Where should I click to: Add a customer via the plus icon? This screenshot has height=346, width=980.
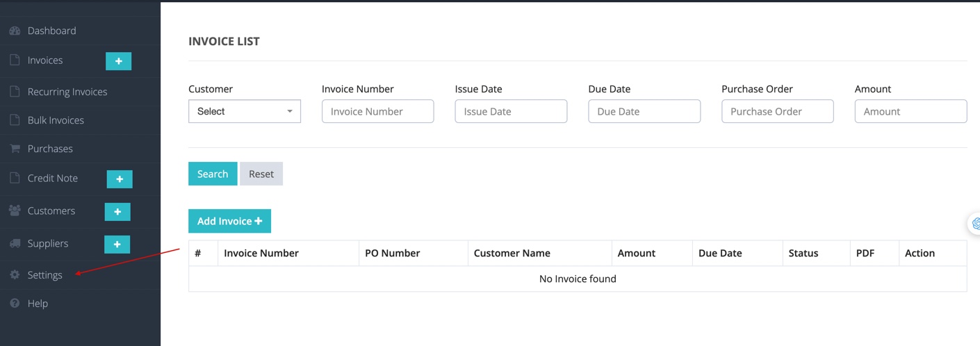(117, 212)
